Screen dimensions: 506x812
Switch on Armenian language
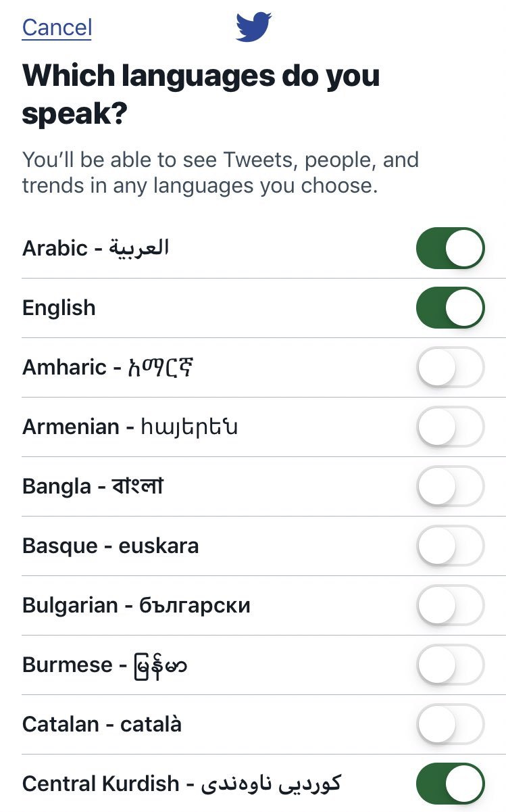[451, 427]
